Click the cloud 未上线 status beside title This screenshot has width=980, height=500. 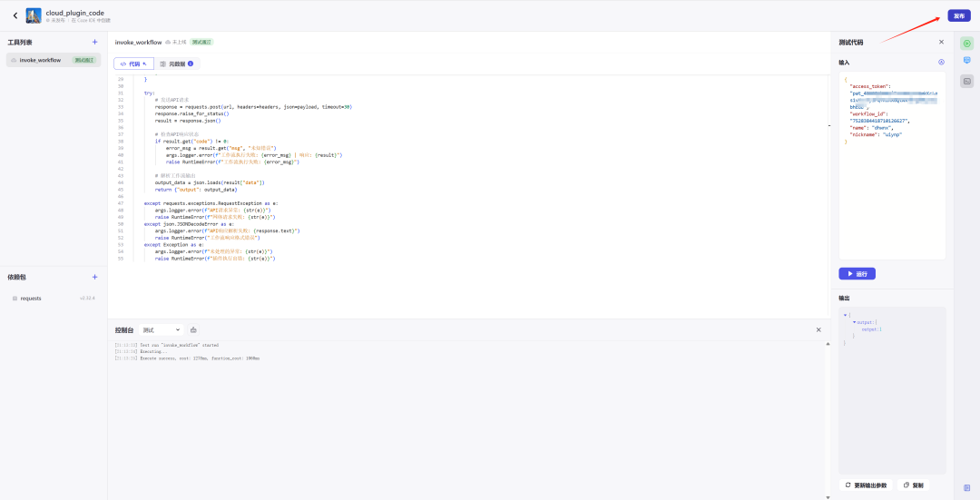tap(176, 42)
